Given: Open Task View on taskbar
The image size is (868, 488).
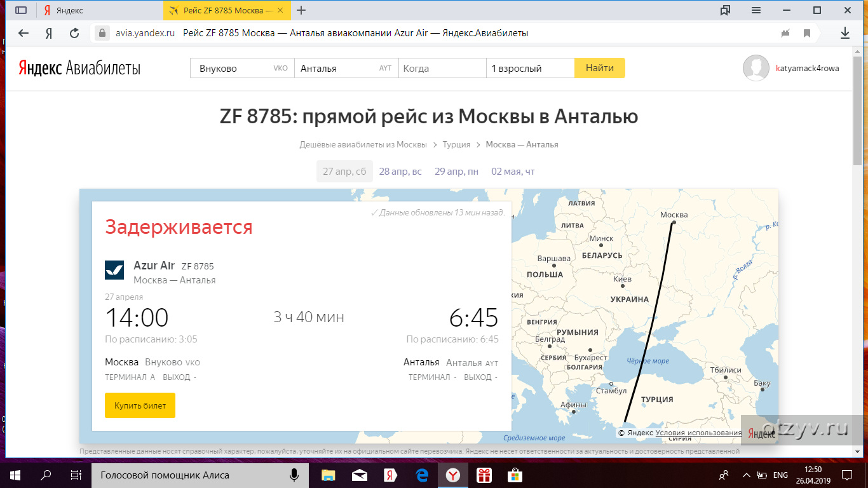Looking at the screenshot, I should pos(76,475).
